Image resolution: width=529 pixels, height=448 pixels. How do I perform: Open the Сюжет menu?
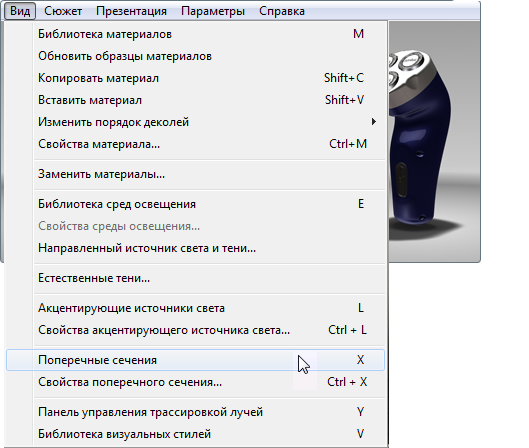pyautogui.click(x=63, y=11)
